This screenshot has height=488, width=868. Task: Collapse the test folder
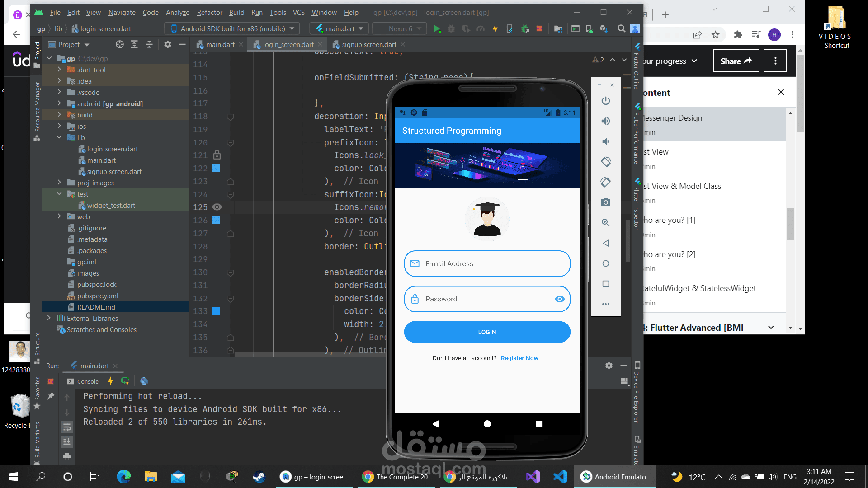[59, 194]
